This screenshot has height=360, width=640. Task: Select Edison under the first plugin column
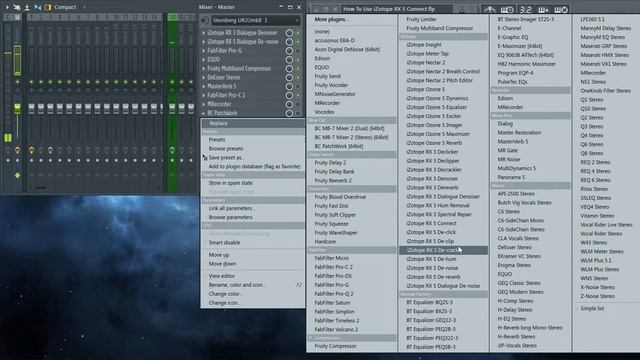[x=322, y=58]
